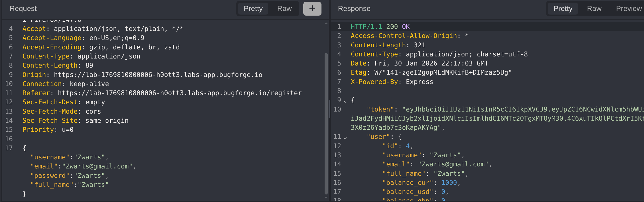
Task: Click the Content-Length: 321 response header
Action: point(388,45)
